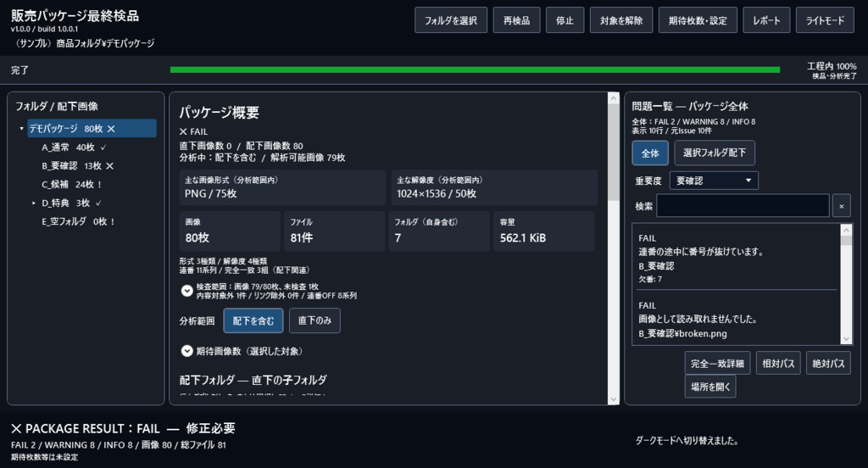Select B_要確認 13枚 folder

71,165
